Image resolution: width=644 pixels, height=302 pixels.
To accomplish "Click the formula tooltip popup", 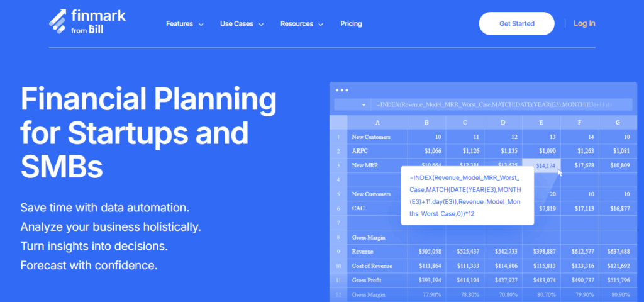I will 467,195.
